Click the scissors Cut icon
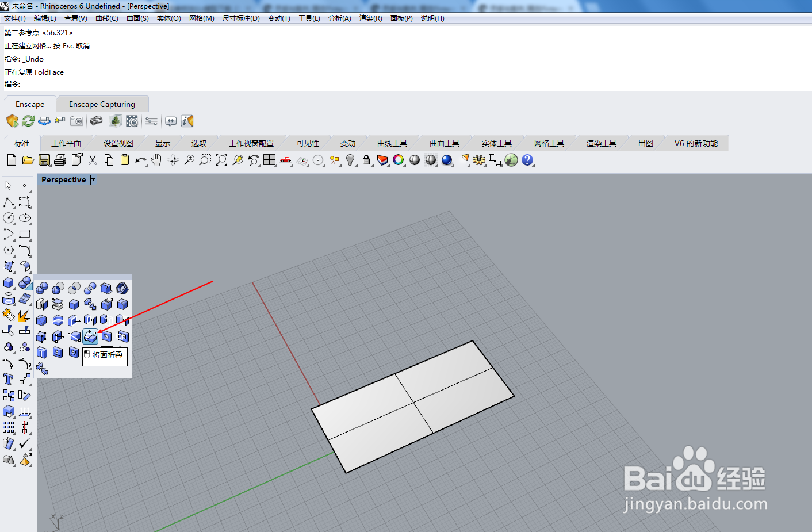The image size is (812, 532). point(92,160)
